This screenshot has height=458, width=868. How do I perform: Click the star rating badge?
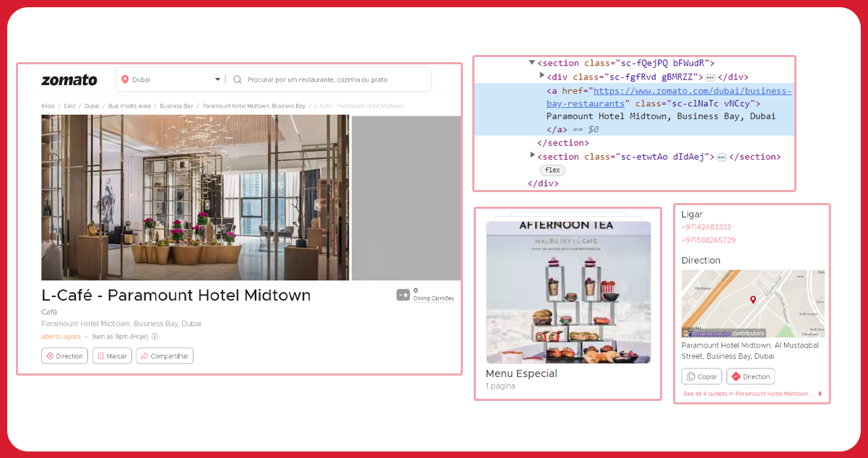(403, 295)
